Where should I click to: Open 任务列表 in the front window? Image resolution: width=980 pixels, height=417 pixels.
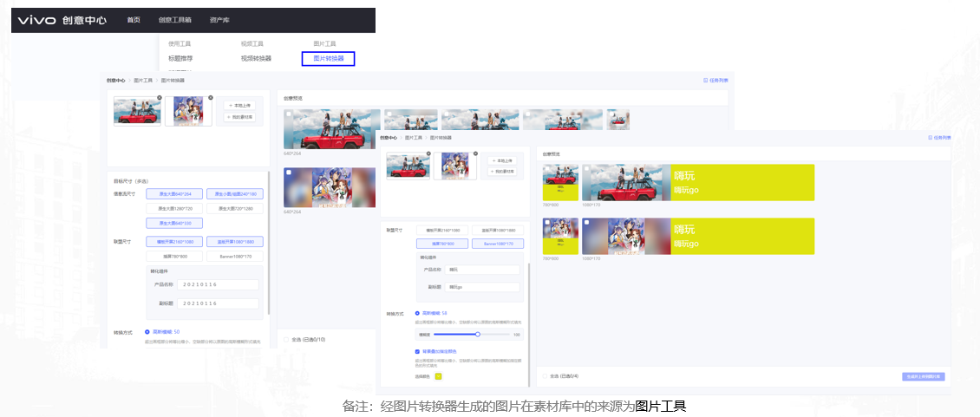[940, 138]
